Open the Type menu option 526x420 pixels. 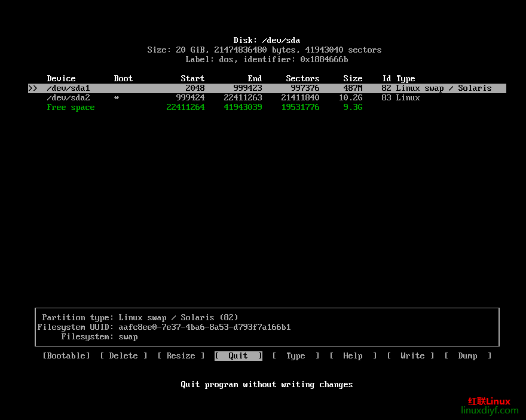[x=295, y=355]
